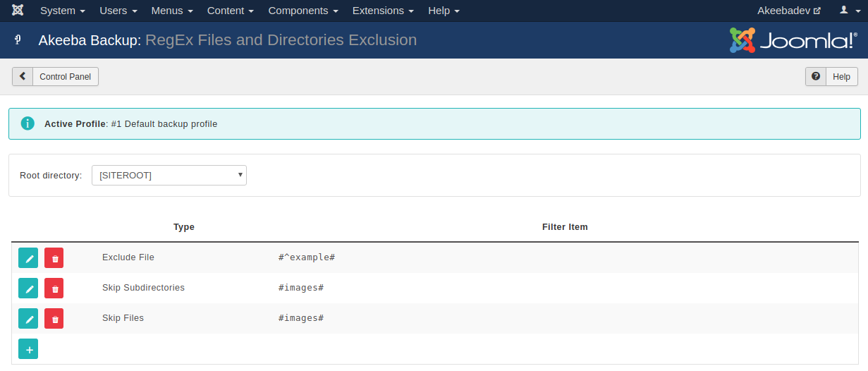Edit the Skip Files filter row
This screenshot has width=868, height=371.
[28, 319]
